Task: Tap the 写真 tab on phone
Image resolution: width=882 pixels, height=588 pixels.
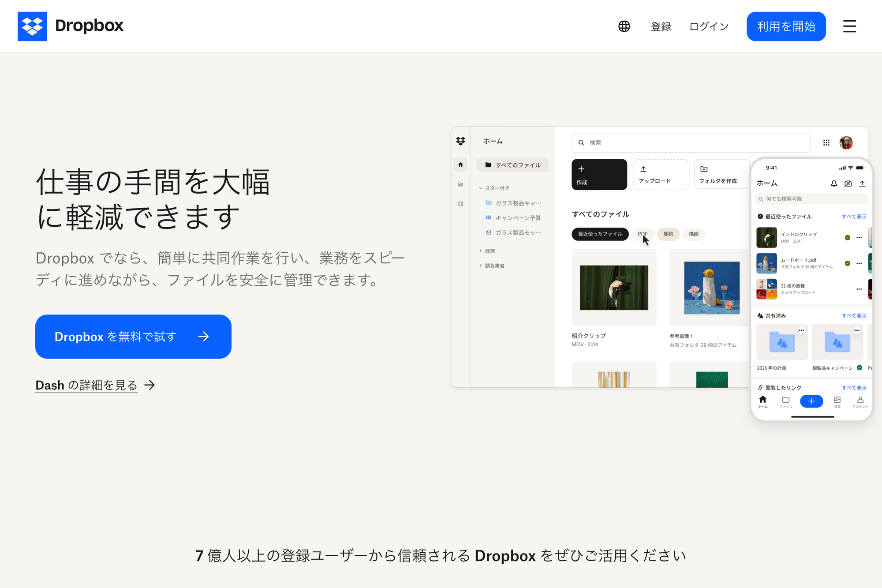Action: tap(837, 402)
